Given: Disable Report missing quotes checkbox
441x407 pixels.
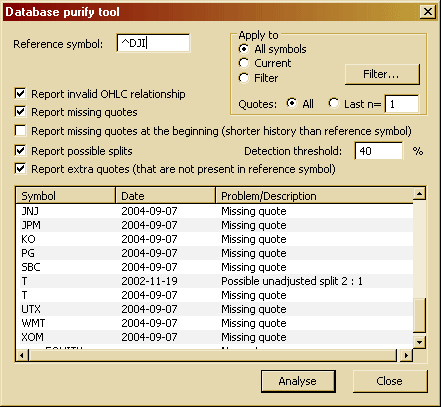Looking at the screenshot, I should (20, 112).
